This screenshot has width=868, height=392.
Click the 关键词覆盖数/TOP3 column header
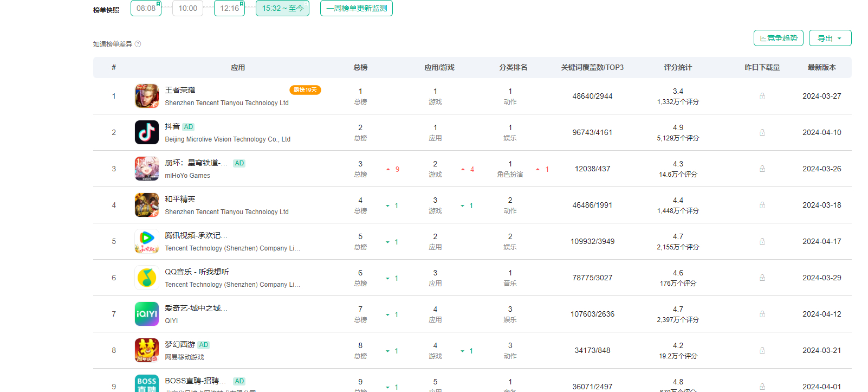tap(592, 67)
